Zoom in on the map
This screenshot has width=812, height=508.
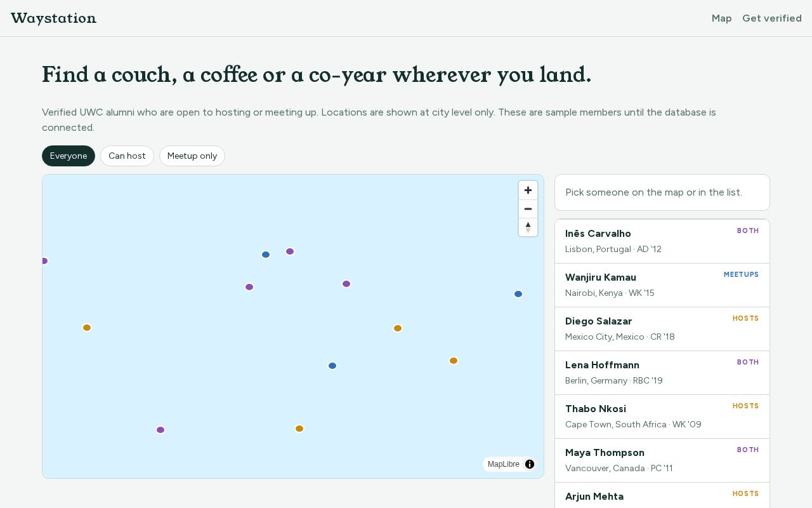pos(528,190)
